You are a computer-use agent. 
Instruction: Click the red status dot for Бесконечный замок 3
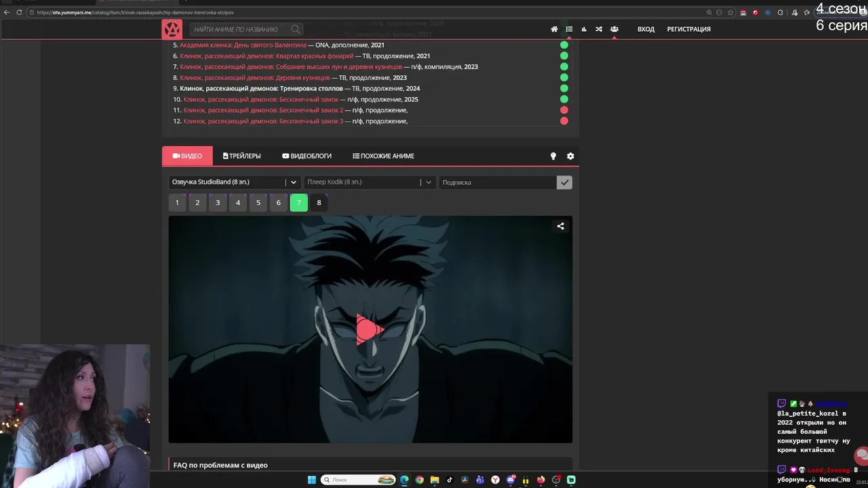(x=564, y=121)
